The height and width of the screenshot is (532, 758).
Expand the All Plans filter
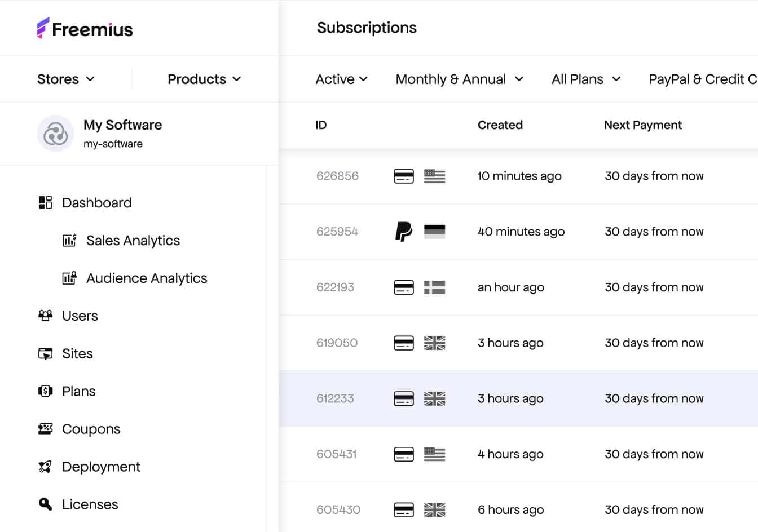point(586,79)
